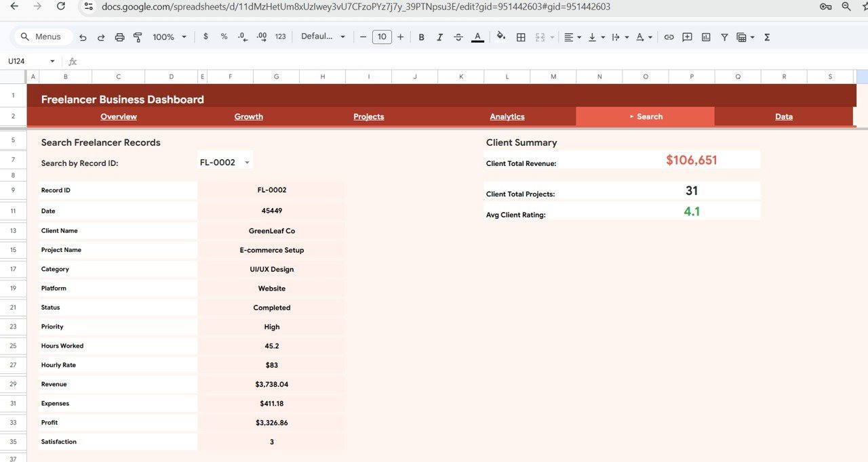Open the Fill color tool
The width and height of the screenshot is (868, 462).
(x=501, y=37)
